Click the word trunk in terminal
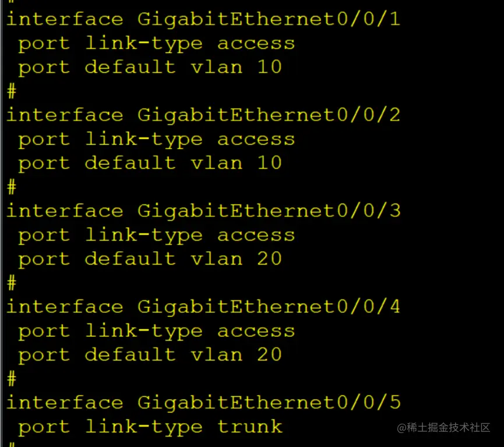The width and height of the screenshot is (504, 447). coord(250,427)
